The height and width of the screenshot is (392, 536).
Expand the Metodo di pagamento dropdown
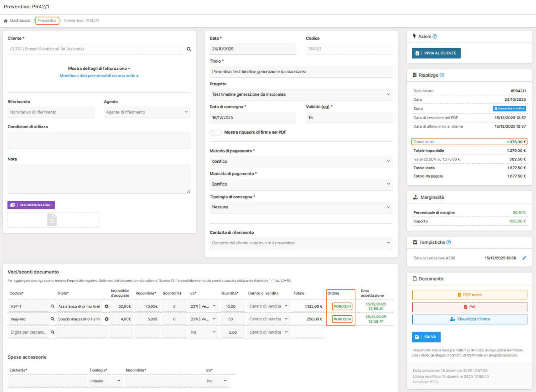300,161
